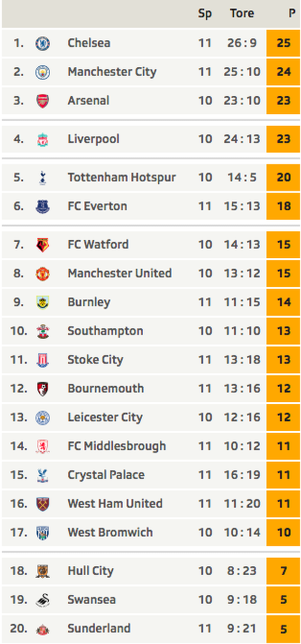Open the Stoke City team name
This screenshot has width=301, height=644.
click(95, 360)
